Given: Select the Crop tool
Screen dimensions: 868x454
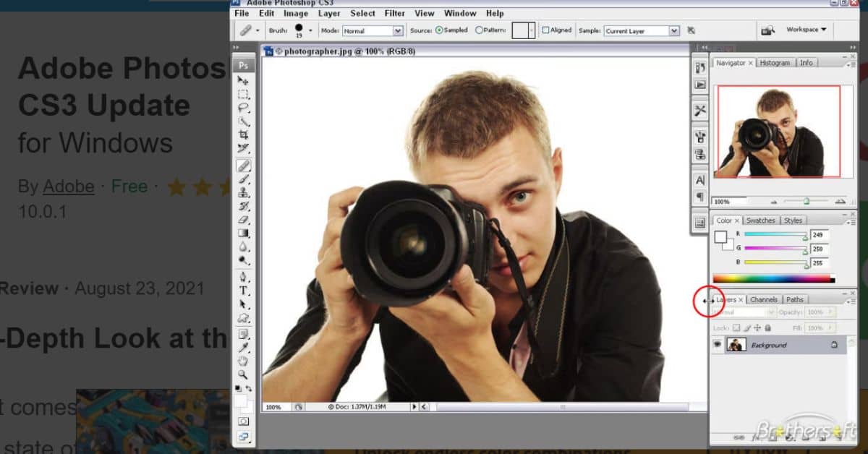Looking at the screenshot, I should [x=244, y=135].
